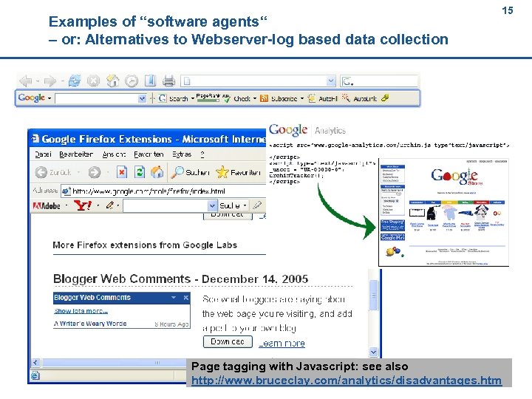532x399 pixels.
Task: Click the IE Refresh icon
Action: (x=140, y=172)
